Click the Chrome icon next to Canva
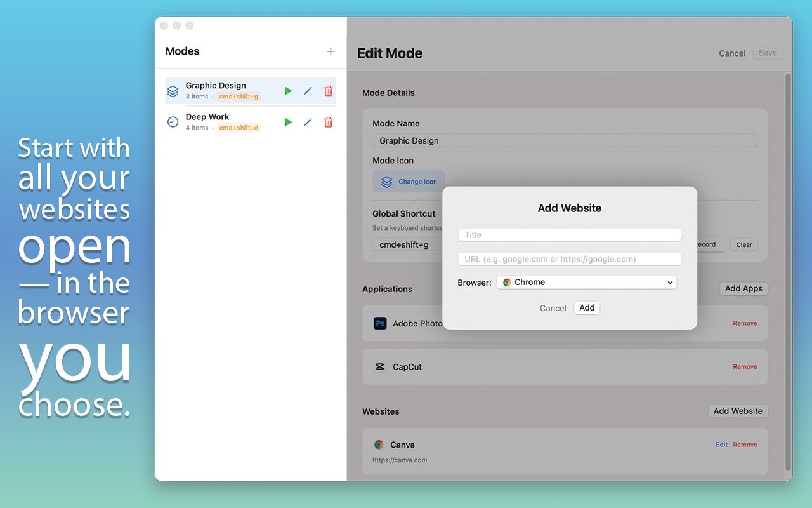This screenshot has height=508, width=812. (x=379, y=445)
